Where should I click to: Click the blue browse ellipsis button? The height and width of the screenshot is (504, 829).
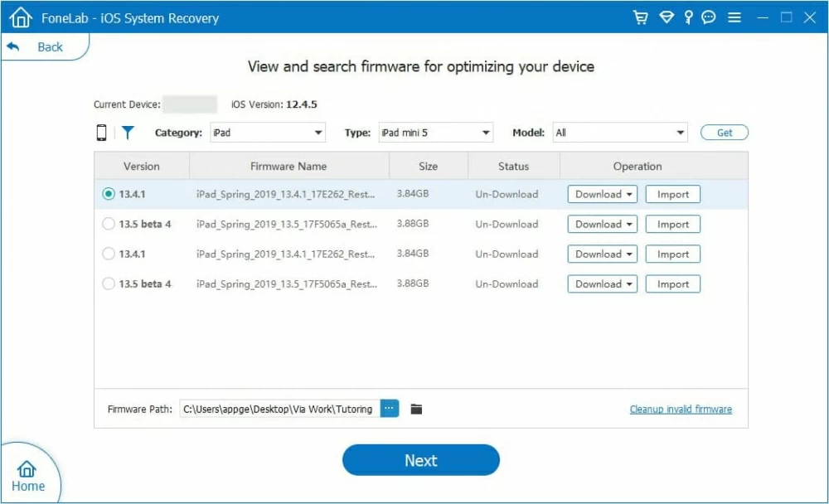coord(390,409)
